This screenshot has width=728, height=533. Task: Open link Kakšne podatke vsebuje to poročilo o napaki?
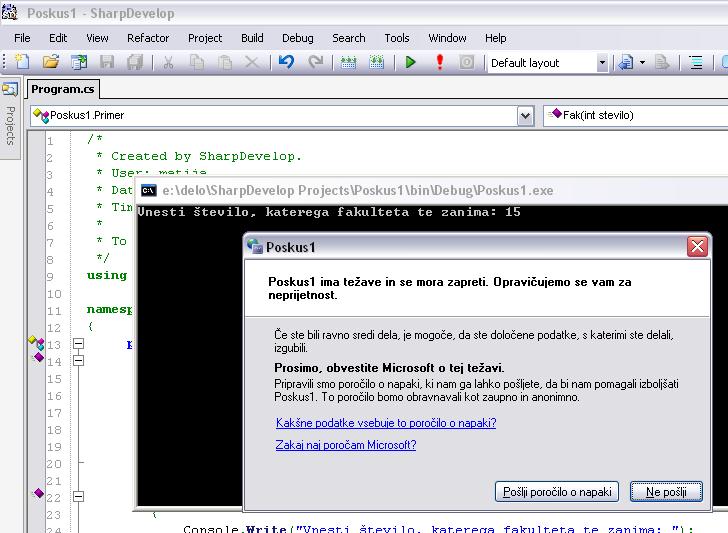tap(386, 423)
